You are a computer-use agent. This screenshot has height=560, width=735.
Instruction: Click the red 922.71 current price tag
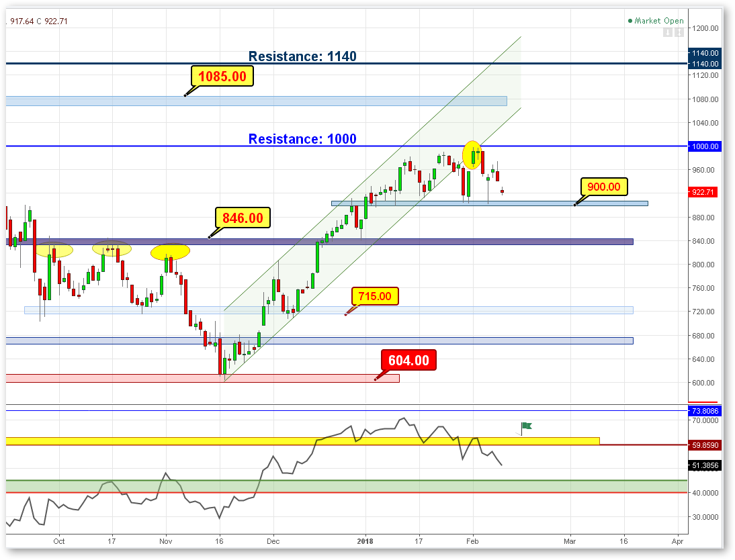pos(703,192)
